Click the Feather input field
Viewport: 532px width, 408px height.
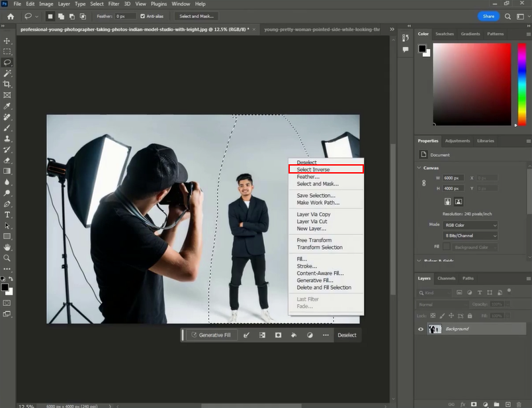pyautogui.click(x=125, y=17)
